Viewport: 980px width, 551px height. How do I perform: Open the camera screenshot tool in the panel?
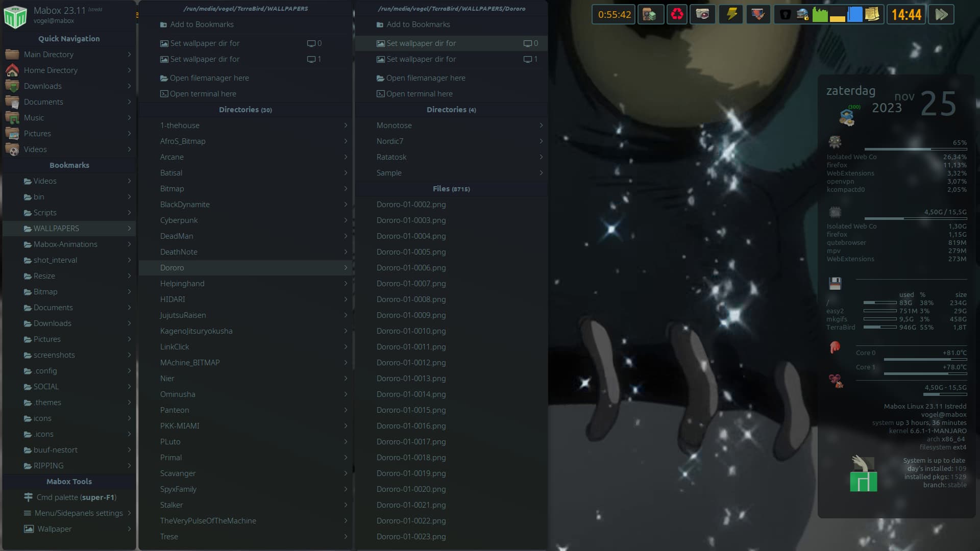coord(702,14)
